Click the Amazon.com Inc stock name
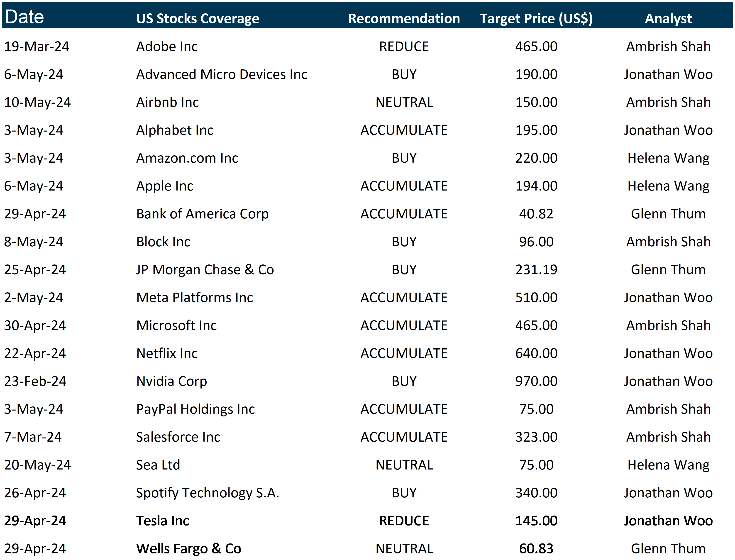This screenshot has height=560, width=735. 187,158
